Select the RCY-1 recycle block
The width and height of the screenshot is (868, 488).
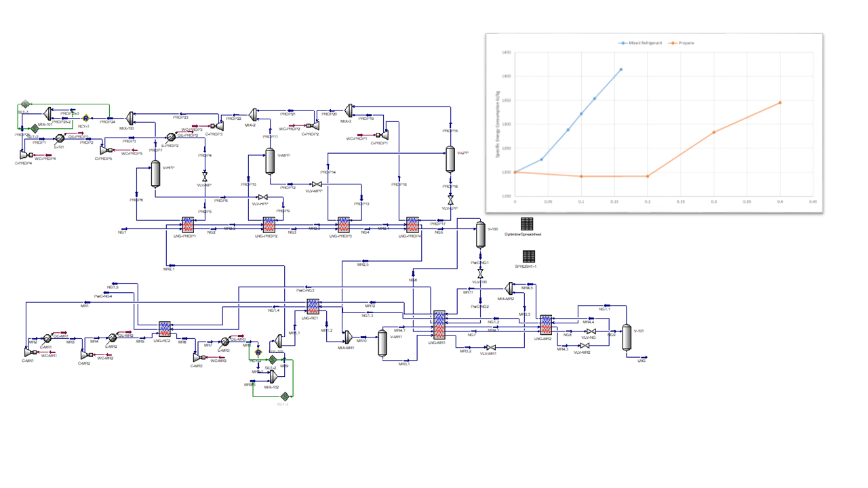86,117
